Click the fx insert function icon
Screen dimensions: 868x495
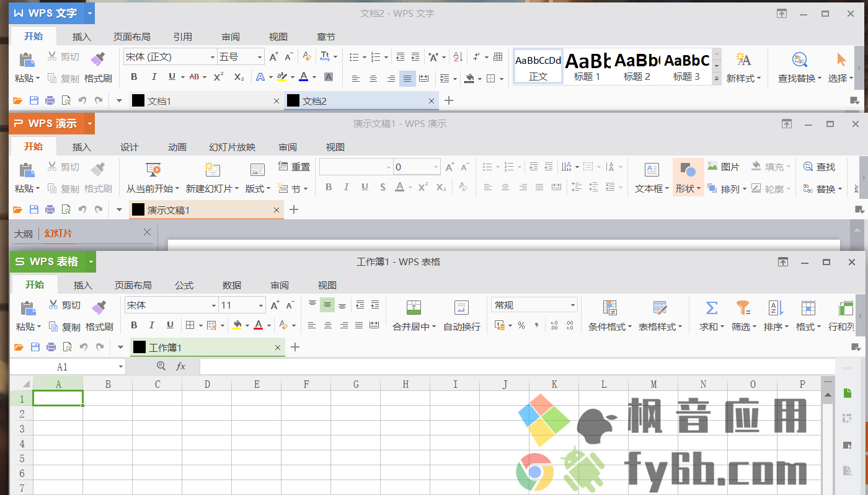click(x=180, y=366)
